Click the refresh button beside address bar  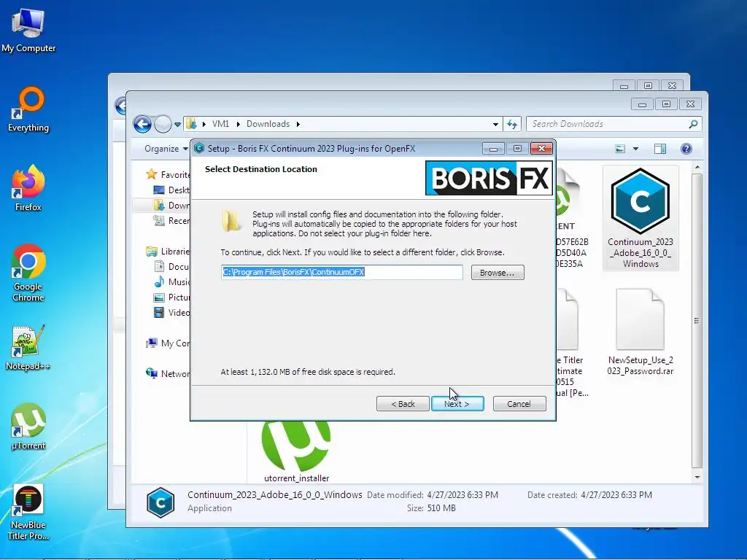click(512, 124)
